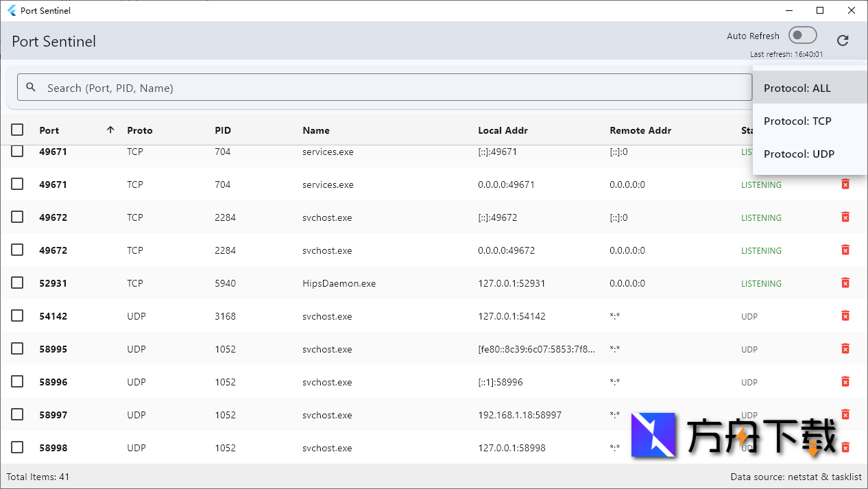
Task: Click the refresh icon in header
Action: click(x=843, y=40)
